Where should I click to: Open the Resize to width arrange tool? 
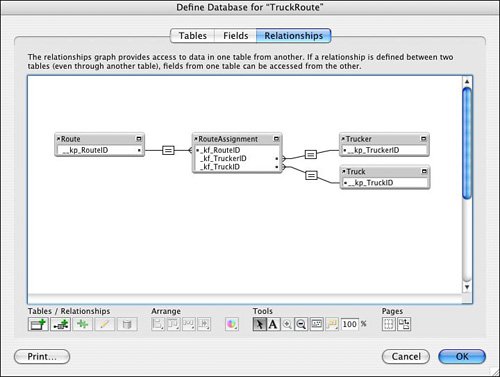point(204,324)
